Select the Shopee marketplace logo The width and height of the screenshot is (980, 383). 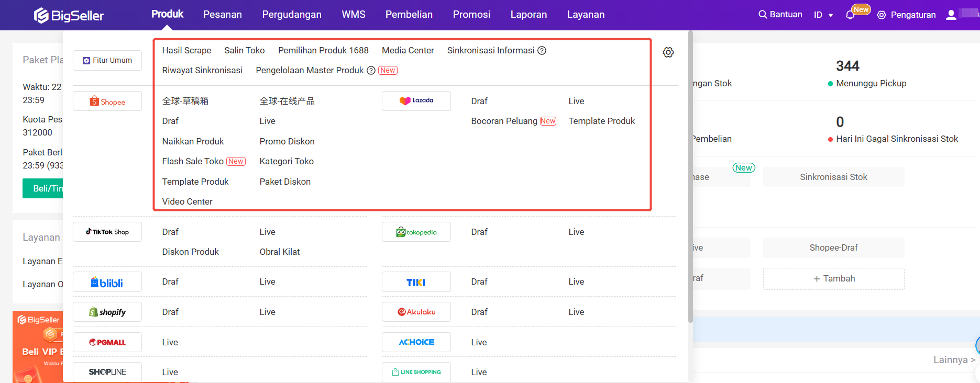107,102
